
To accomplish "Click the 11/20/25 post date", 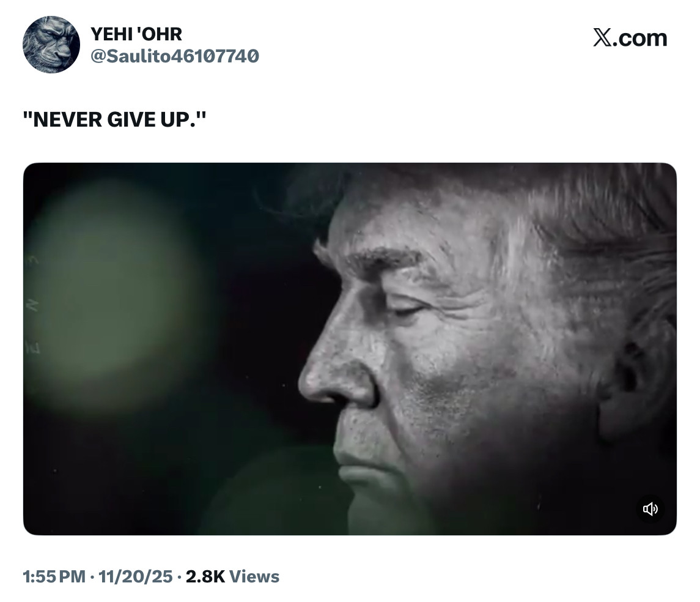I will (135, 576).
